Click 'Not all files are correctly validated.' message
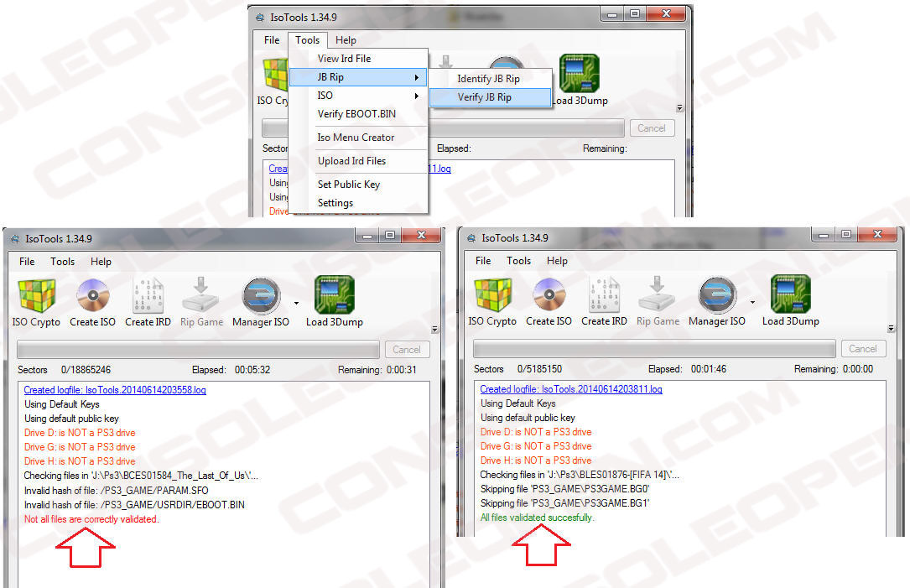 [91, 519]
